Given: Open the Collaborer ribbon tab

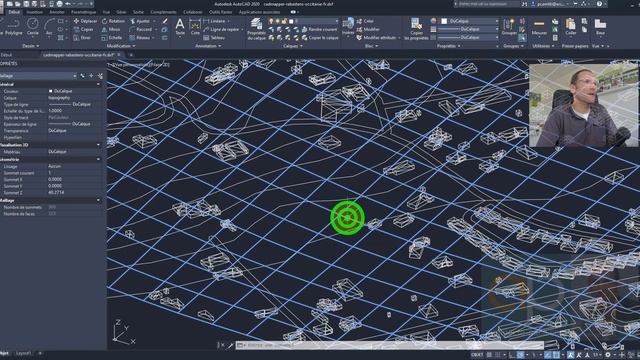Looking at the screenshot, I should coord(193,12).
